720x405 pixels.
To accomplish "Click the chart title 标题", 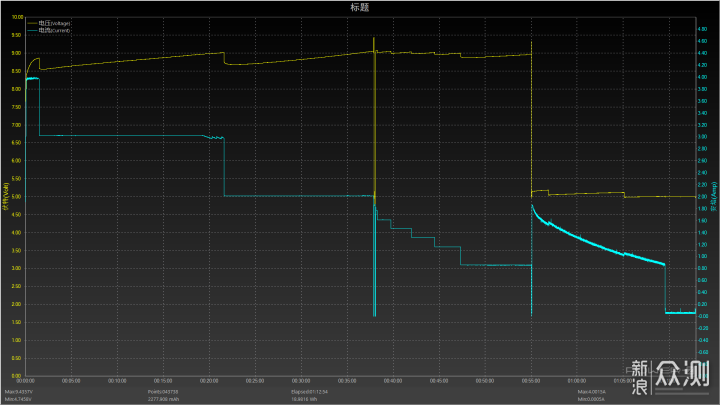I will [360, 7].
